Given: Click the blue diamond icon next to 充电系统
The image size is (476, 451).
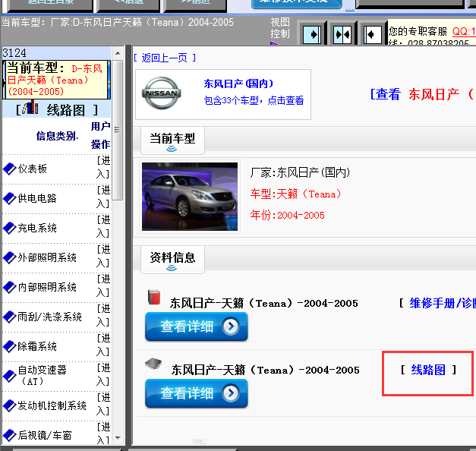Looking at the screenshot, I should coord(9,228).
